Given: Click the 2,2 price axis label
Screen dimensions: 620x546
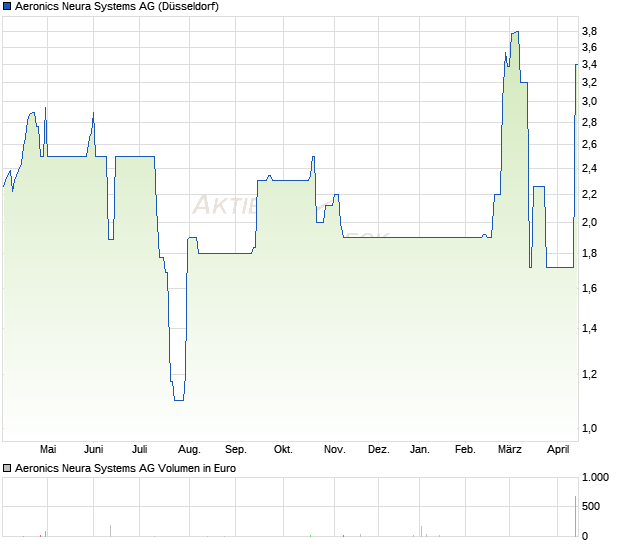Looking at the screenshot, I should point(589,194).
